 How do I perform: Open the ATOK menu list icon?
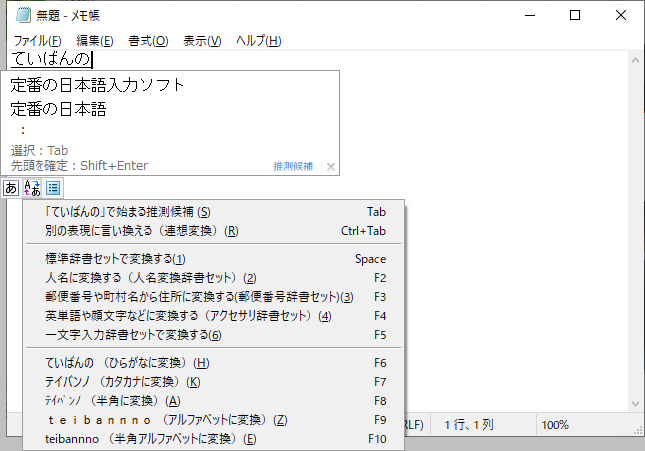tap(53, 188)
